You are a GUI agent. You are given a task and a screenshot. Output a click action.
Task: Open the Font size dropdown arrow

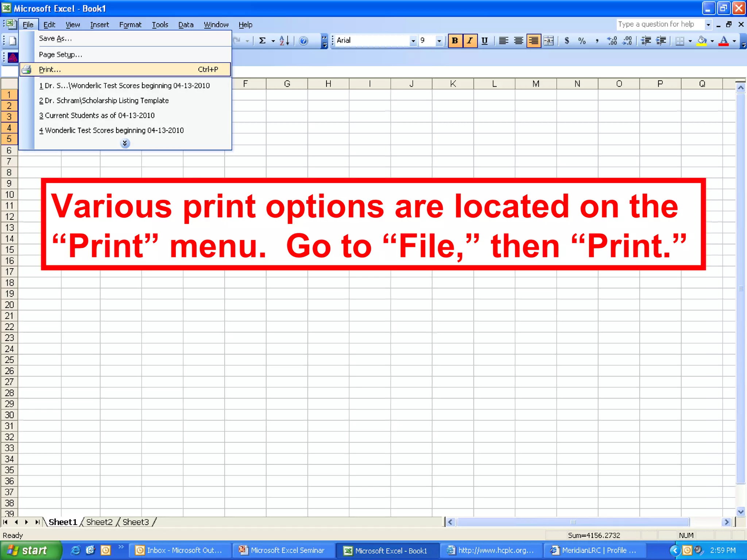coord(439,41)
